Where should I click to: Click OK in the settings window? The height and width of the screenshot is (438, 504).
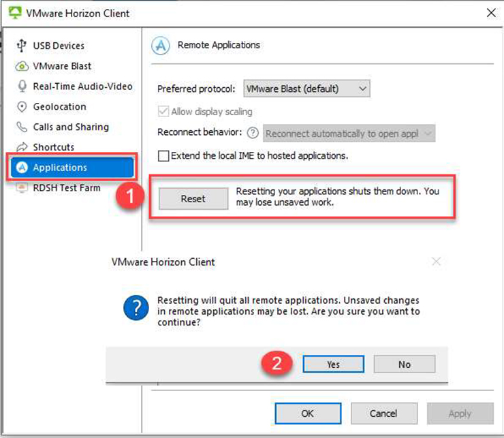point(308,413)
